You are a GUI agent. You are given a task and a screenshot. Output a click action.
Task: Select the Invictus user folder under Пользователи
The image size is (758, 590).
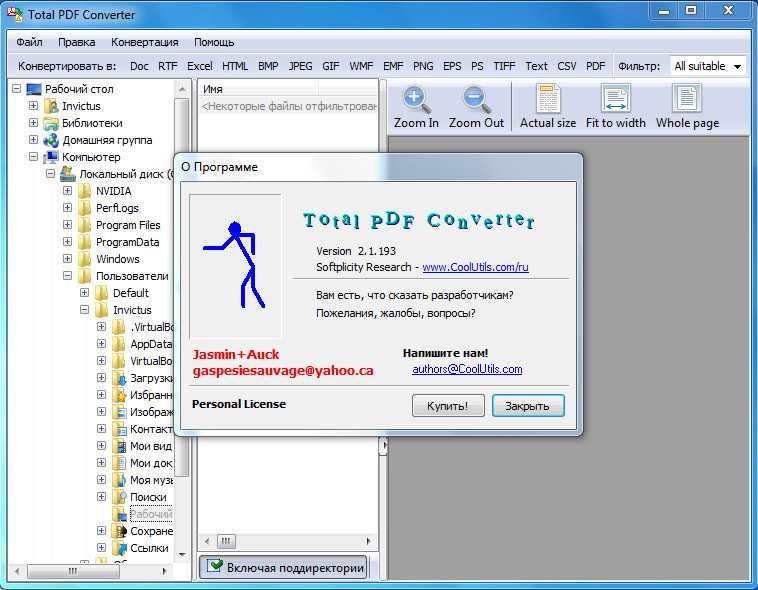coord(132,310)
